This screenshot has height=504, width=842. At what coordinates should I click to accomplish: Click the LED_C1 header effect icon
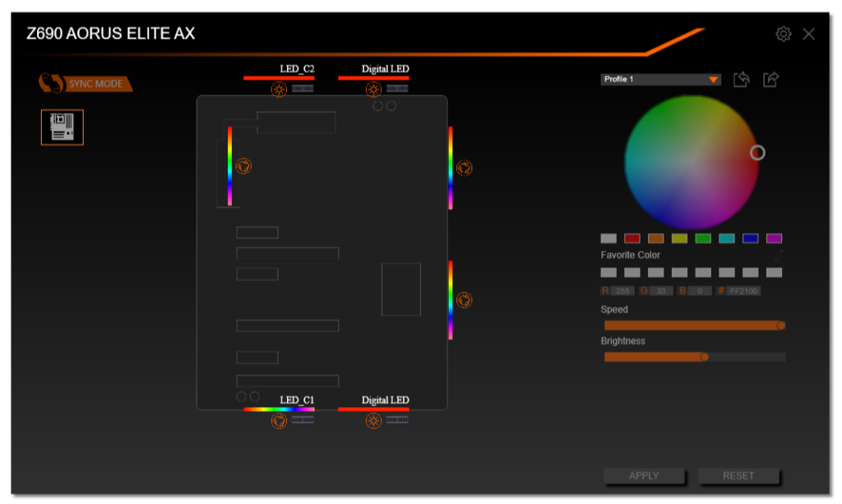coord(279,420)
